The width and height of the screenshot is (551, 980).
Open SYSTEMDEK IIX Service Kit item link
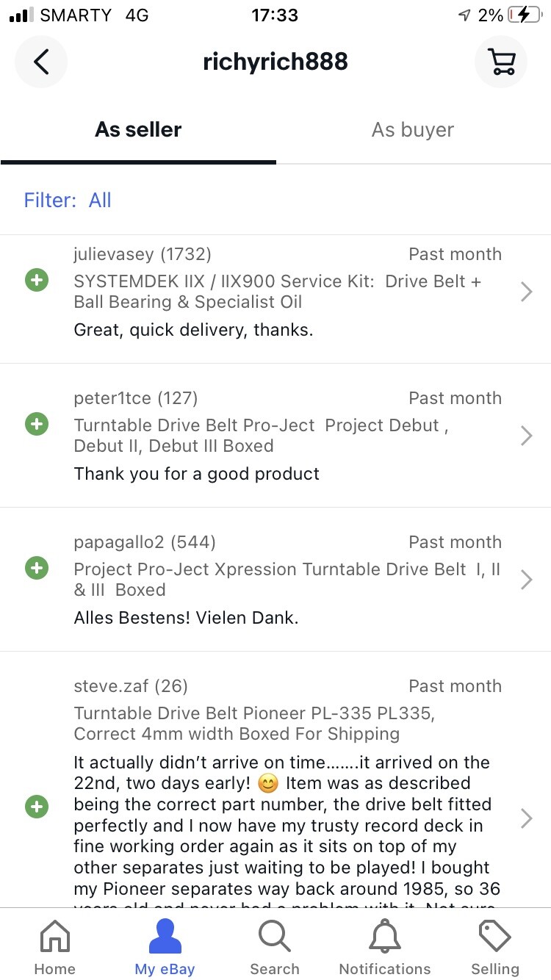click(277, 292)
